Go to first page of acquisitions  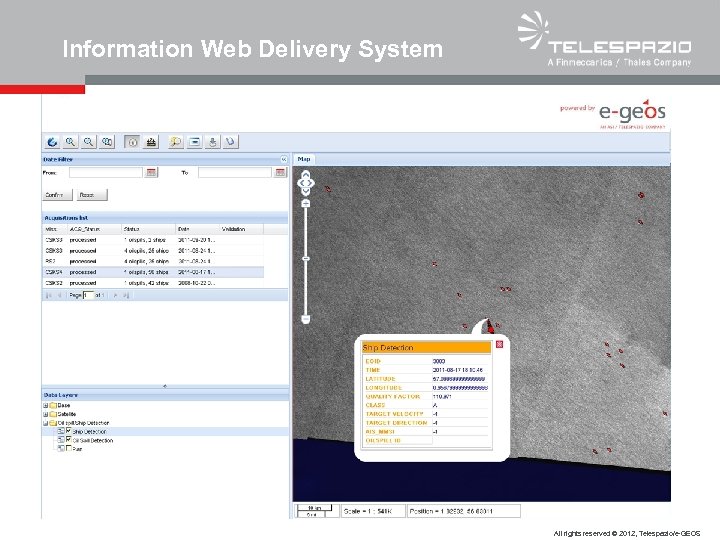[49, 295]
